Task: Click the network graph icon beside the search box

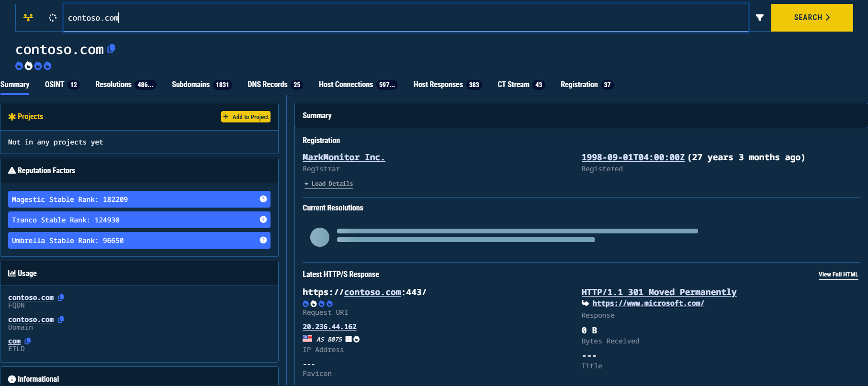Action: [x=28, y=18]
